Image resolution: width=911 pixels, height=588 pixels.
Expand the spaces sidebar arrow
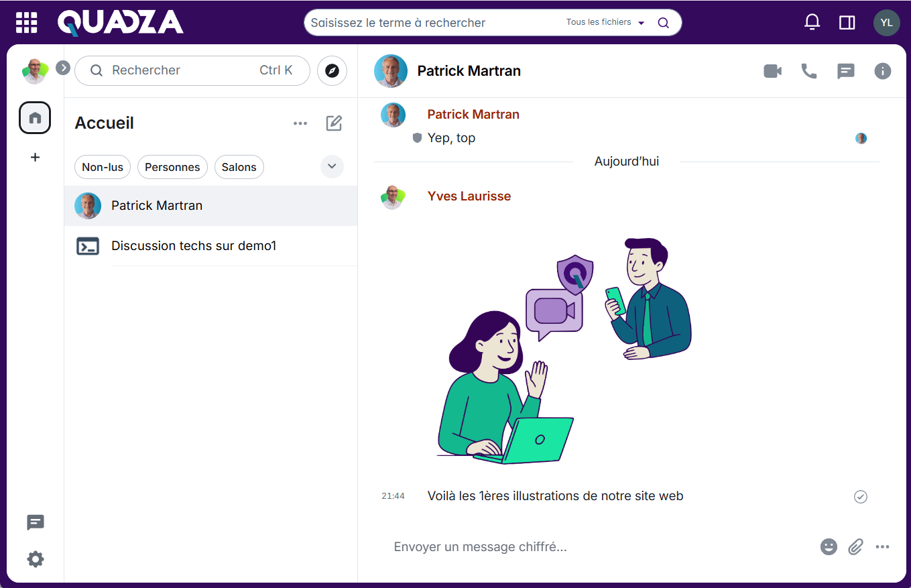coord(63,68)
